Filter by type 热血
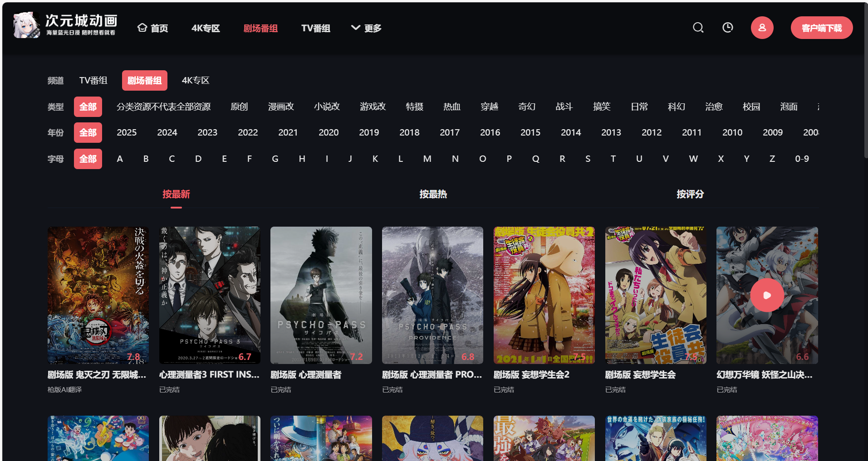868x461 pixels. tap(452, 107)
